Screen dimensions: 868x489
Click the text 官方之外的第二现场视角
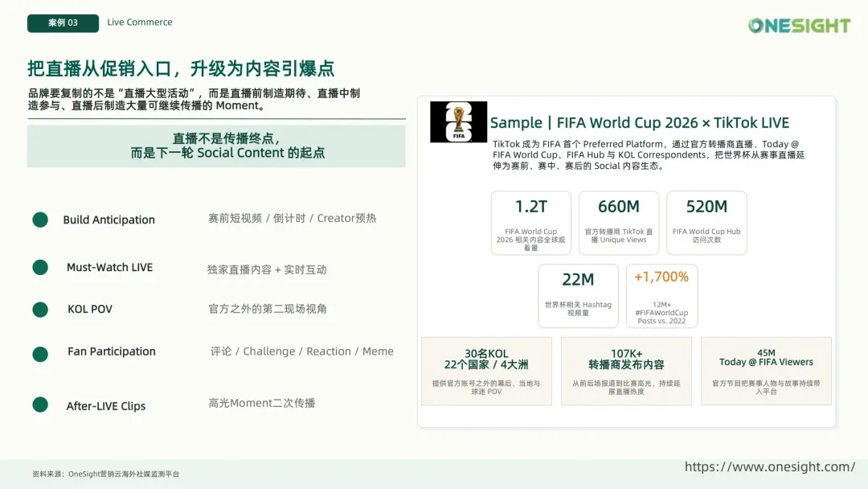pyautogui.click(x=268, y=309)
